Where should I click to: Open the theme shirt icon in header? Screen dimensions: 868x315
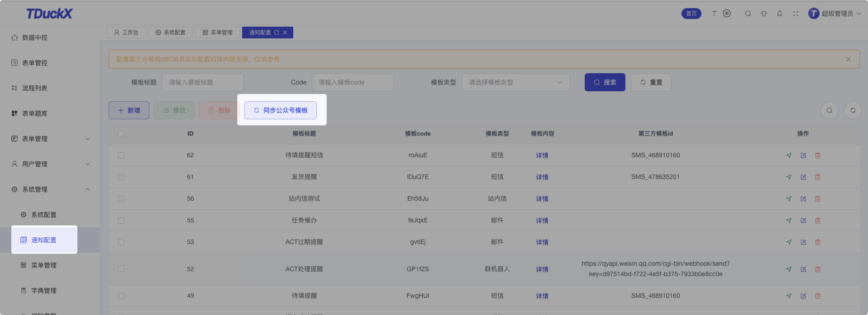point(764,14)
